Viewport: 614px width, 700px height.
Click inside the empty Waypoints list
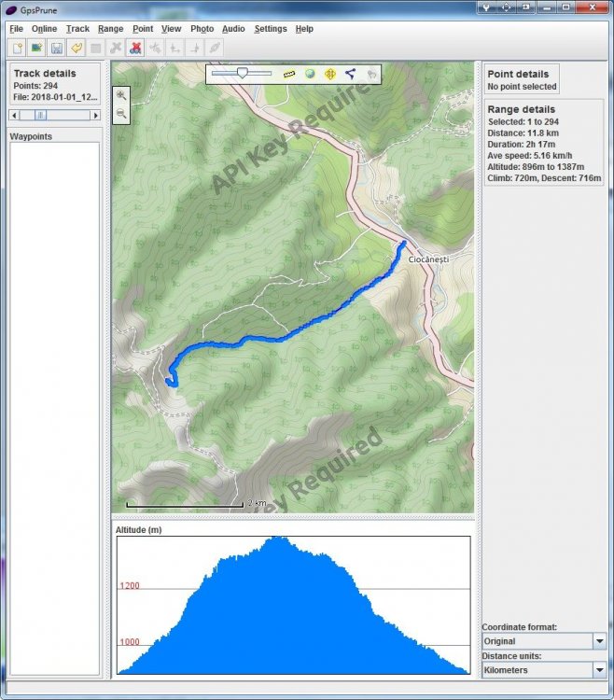click(54, 409)
